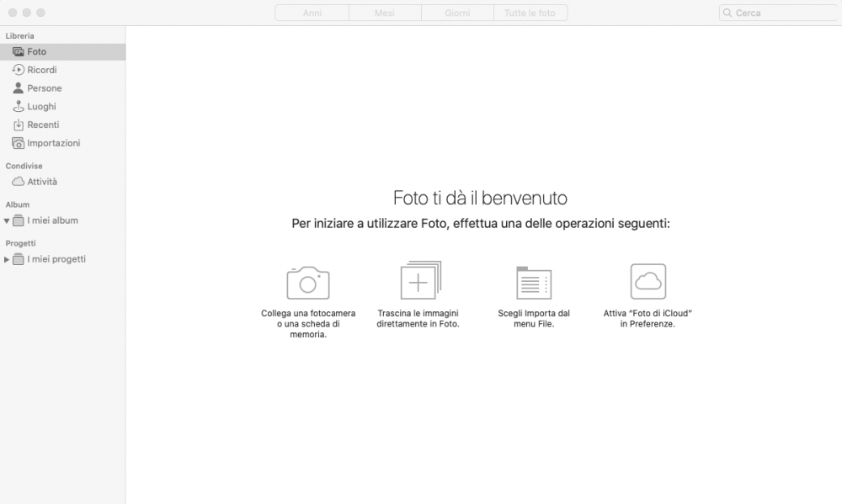The image size is (842, 504).
Task: Open the Persone silhouette icon
Action: pyautogui.click(x=19, y=88)
